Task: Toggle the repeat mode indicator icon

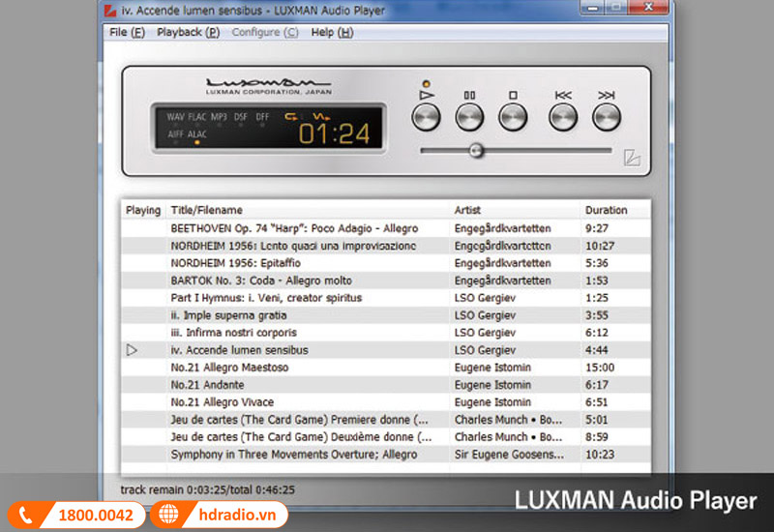Action: click(x=291, y=116)
